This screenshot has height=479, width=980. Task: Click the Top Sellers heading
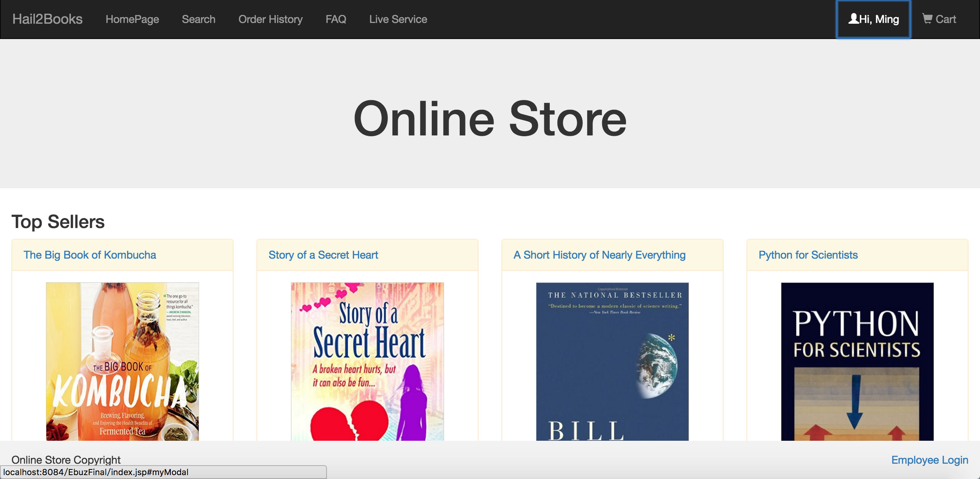pos(58,222)
